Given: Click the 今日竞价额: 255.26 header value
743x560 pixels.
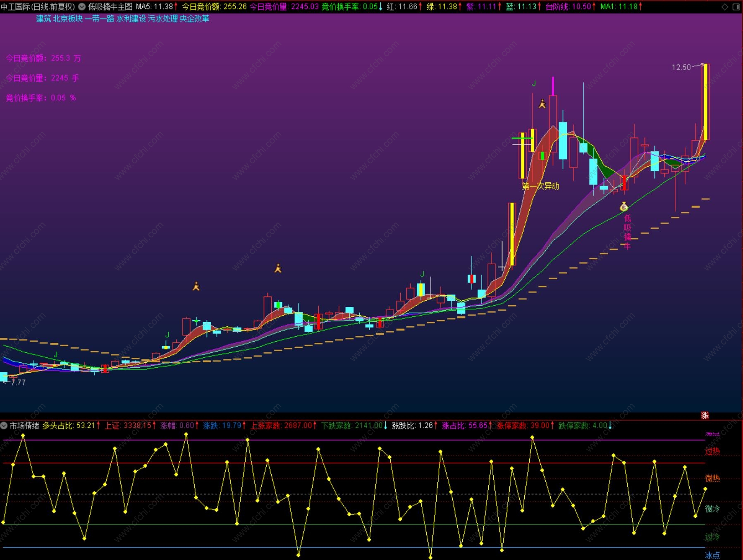Looking at the screenshot, I should coord(214,7).
